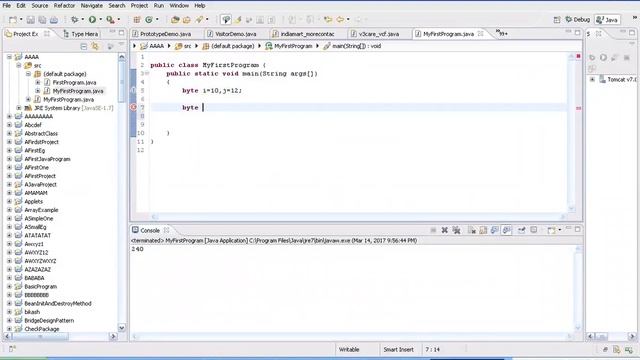The image size is (640, 360).
Task: Open the Run configurations dropdown arrow
Action: 100,20
